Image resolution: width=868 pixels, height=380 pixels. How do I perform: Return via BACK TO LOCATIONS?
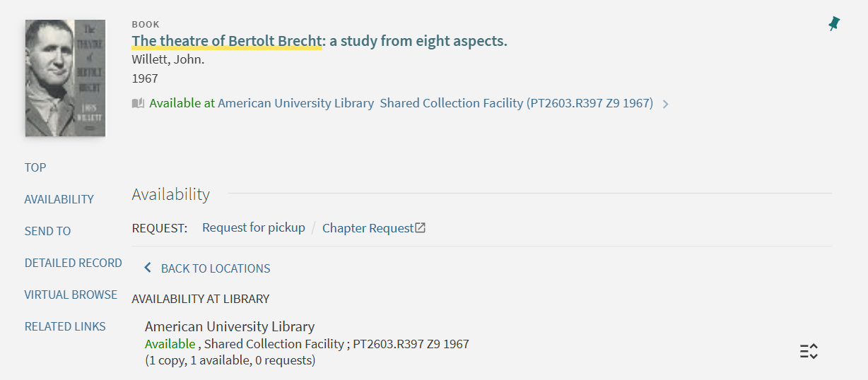coord(215,268)
